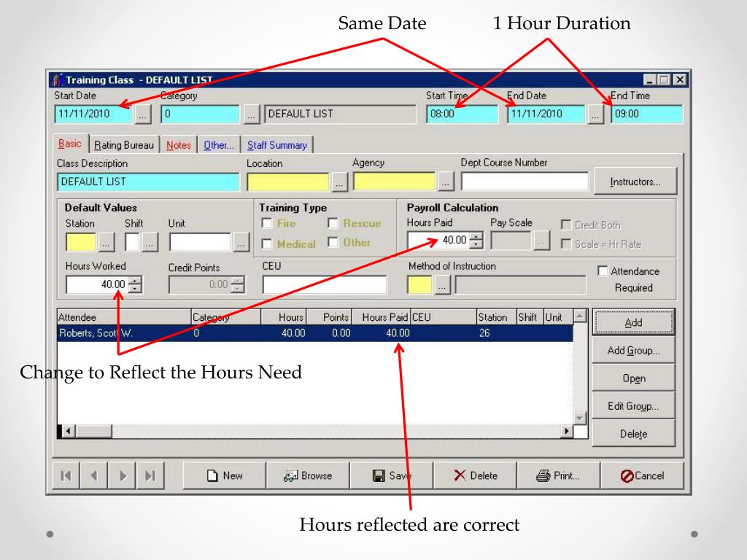
Task: Save the training class record
Action: [x=392, y=475]
